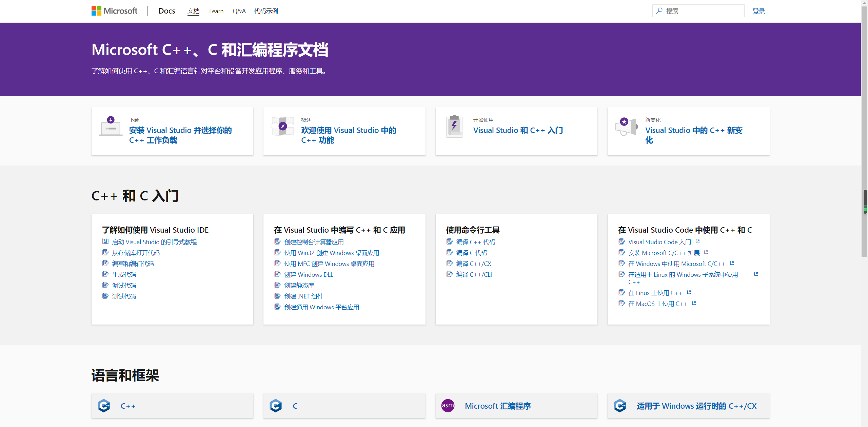868x427 pixels.
Task: Focus the 搜索 search field
Action: click(x=698, y=11)
